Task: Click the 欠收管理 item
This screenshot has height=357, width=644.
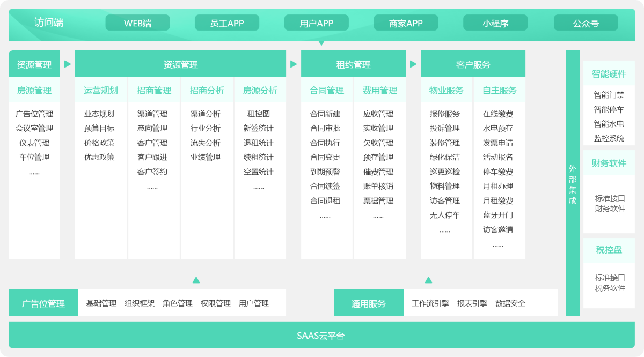Action: pos(378,143)
